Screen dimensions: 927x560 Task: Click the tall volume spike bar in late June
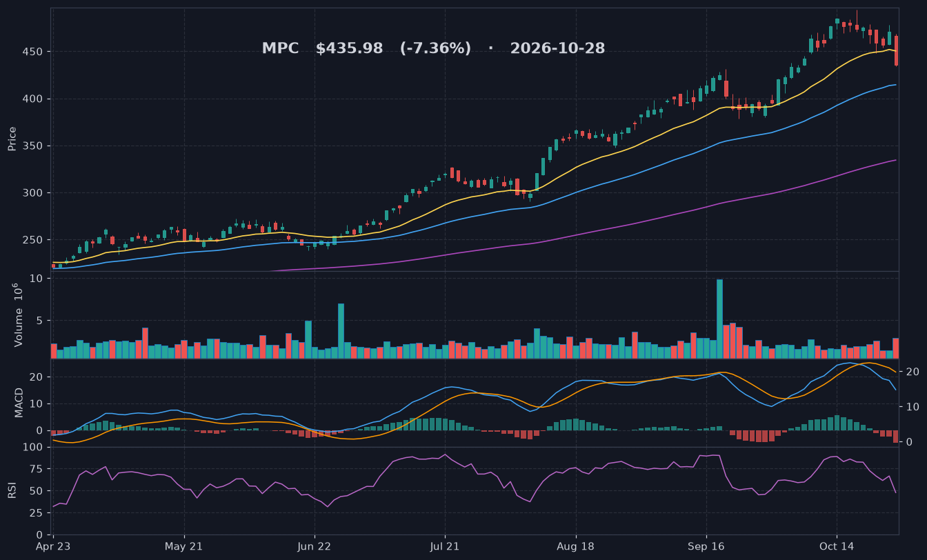pos(341,331)
